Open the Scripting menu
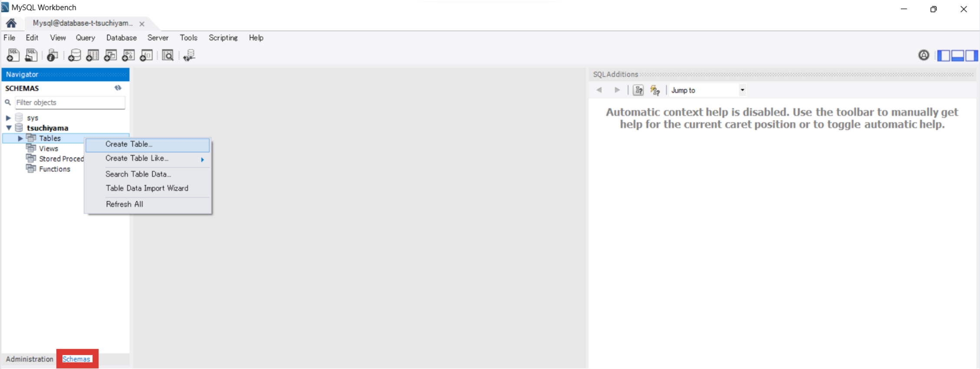 [223, 38]
